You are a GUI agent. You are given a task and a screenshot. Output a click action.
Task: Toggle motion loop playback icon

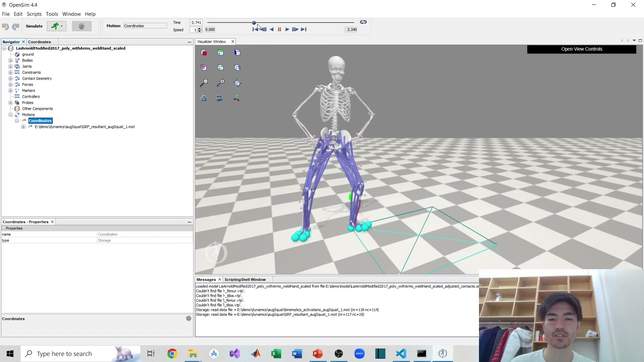pyautogui.click(x=363, y=22)
